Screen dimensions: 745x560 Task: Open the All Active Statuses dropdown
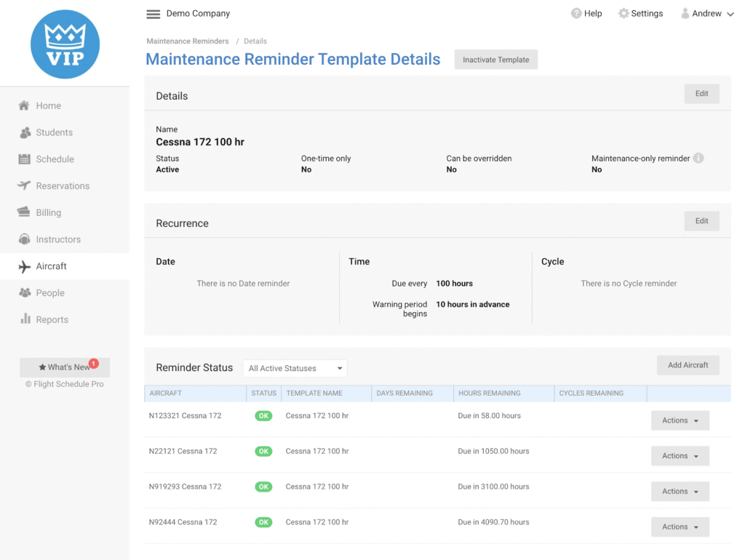pyautogui.click(x=295, y=369)
